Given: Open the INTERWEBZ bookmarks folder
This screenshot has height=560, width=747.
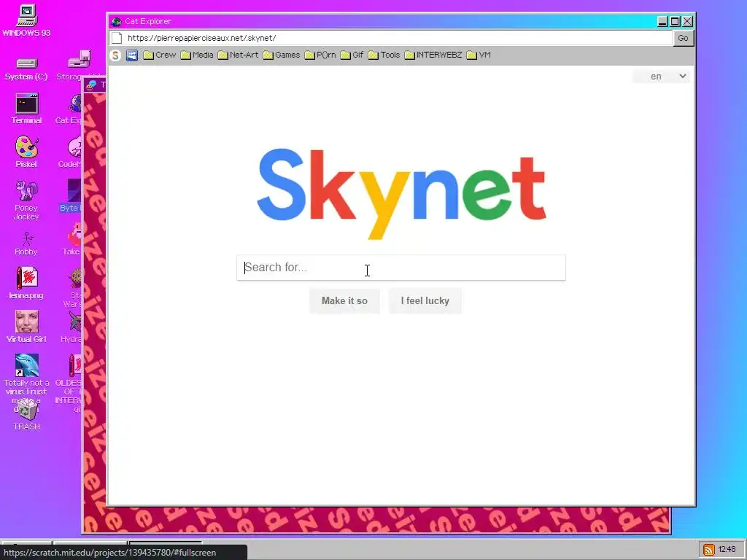Looking at the screenshot, I should [433, 55].
